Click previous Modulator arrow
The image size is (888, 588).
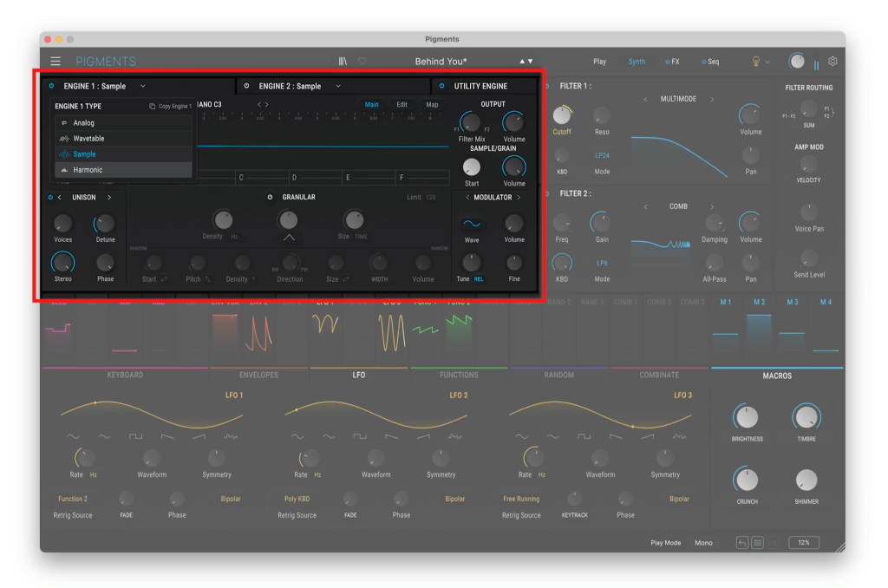pyautogui.click(x=467, y=197)
